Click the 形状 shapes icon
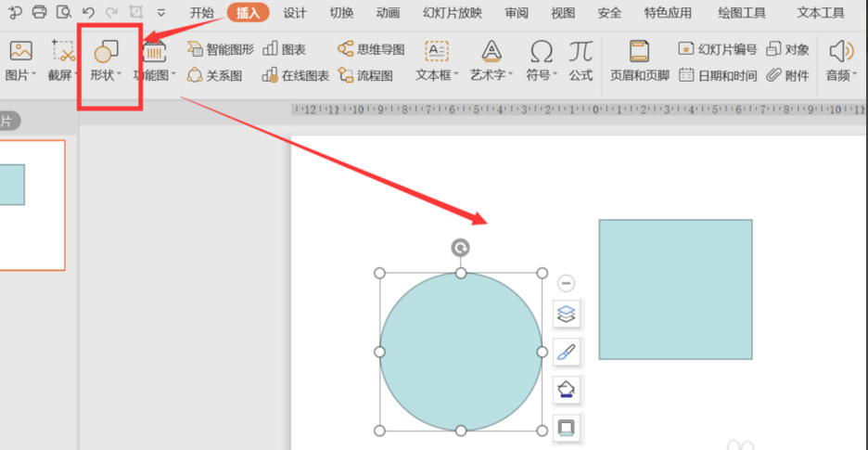Screen dimensions: 868x450 coord(106,51)
